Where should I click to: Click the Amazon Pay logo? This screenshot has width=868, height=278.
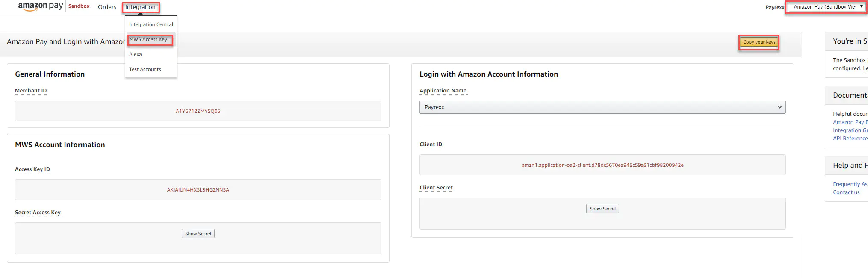click(x=40, y=6)
